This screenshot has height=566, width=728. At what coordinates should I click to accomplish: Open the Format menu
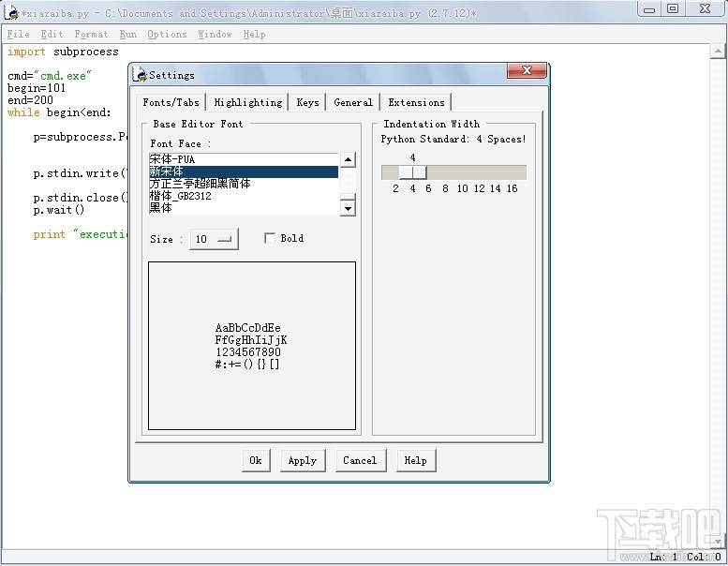pos(91,34)
